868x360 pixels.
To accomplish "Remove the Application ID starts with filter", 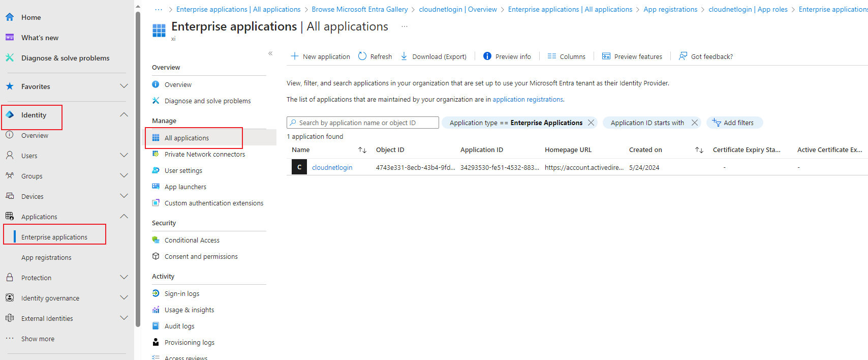I will [695, 123].
